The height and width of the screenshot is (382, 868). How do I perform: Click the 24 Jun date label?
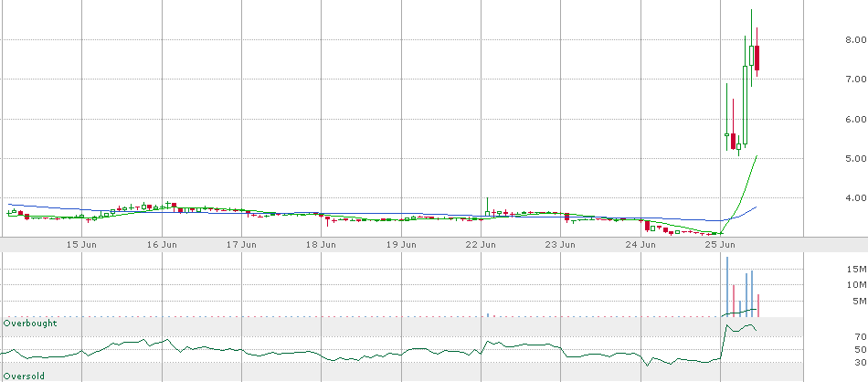[x=640, y=245]
